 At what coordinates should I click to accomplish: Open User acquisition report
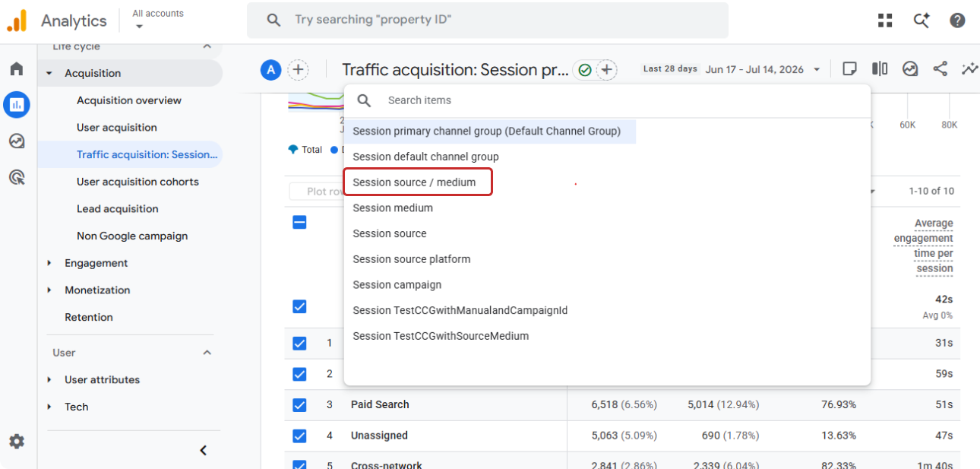point(117,128)
